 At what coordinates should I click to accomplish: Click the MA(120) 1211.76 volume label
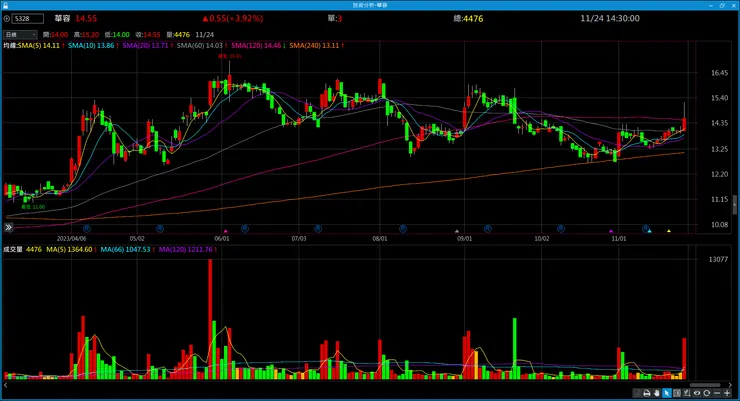[186, 250]
